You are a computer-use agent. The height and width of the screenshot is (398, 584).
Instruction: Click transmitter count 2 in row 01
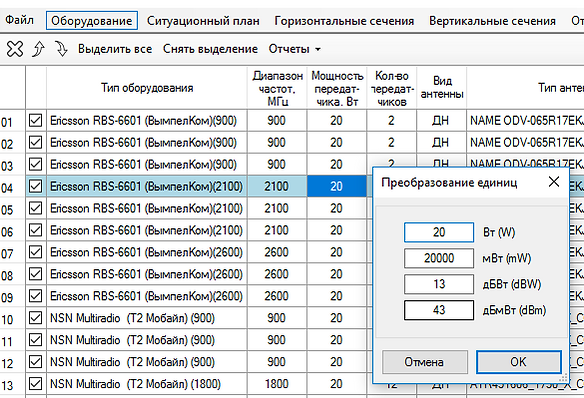tap(391, 121)
